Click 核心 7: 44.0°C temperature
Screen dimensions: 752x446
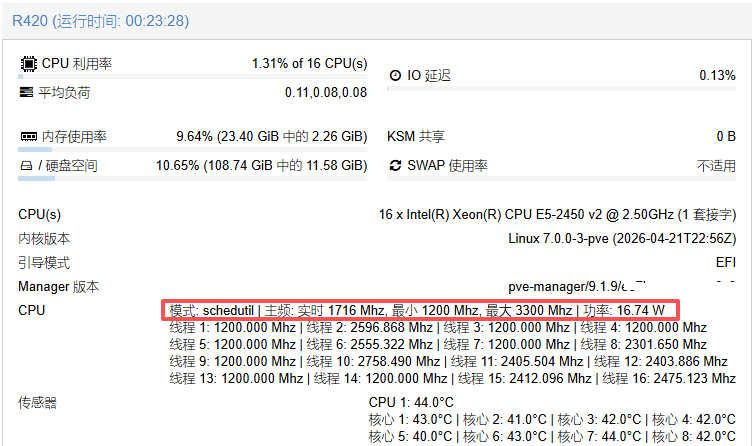tap(599, 436)
